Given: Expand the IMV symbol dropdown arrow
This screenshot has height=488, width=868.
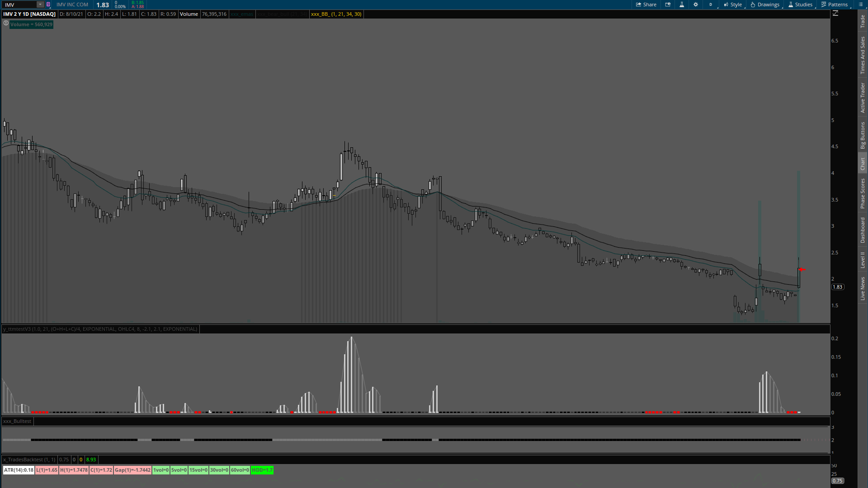Looking at the screenshot, I should coord(40,5).
